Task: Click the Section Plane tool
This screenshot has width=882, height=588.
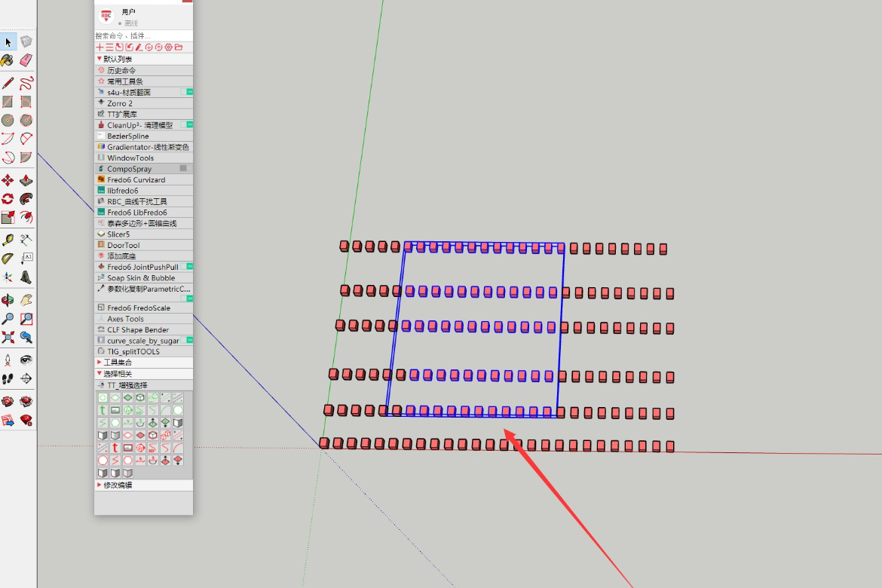Action: (x=8, y=402)
